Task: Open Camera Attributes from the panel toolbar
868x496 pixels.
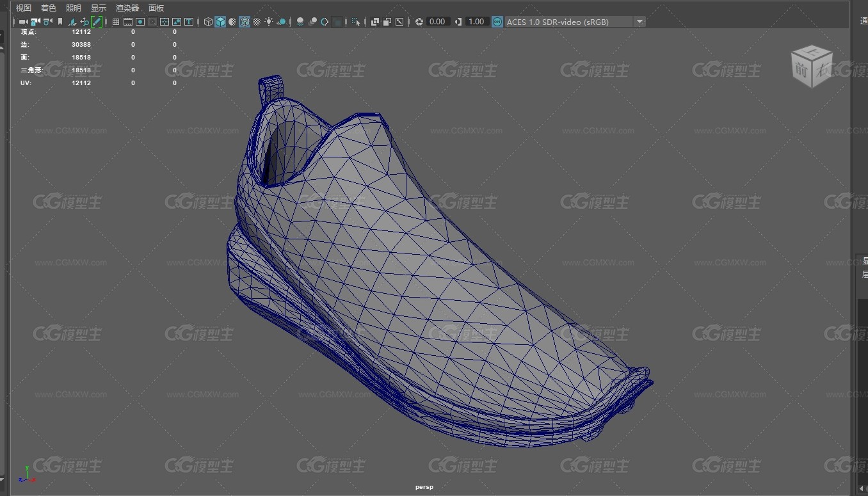Action: pos(47,22)
